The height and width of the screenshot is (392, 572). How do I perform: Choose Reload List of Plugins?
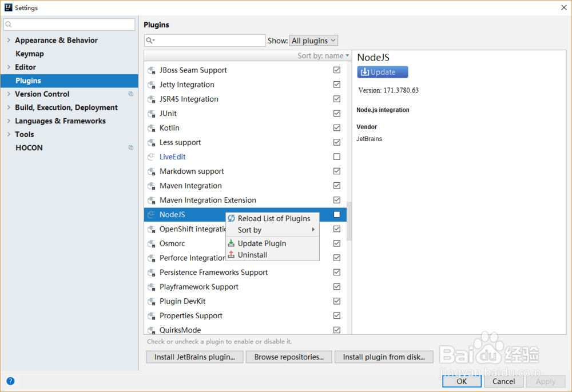point(272,219)
